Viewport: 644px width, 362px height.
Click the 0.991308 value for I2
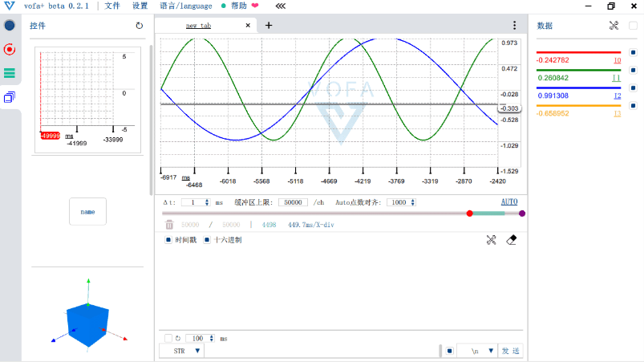click(x=553, y=96)
